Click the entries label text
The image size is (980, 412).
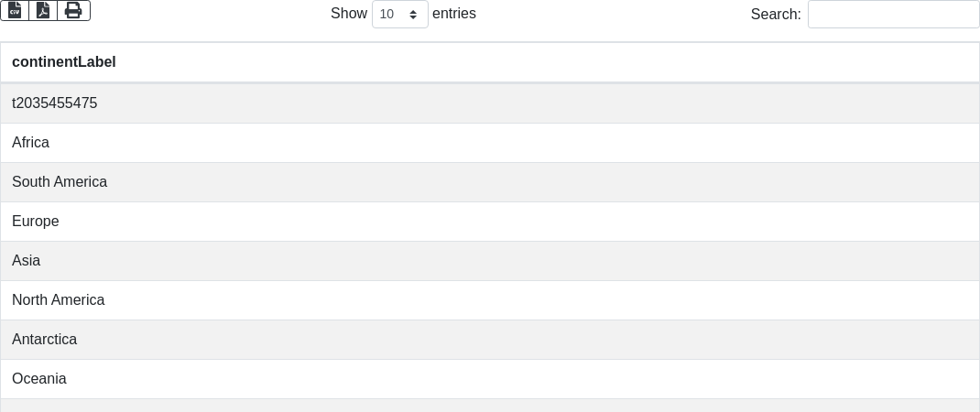coord(454,14)
